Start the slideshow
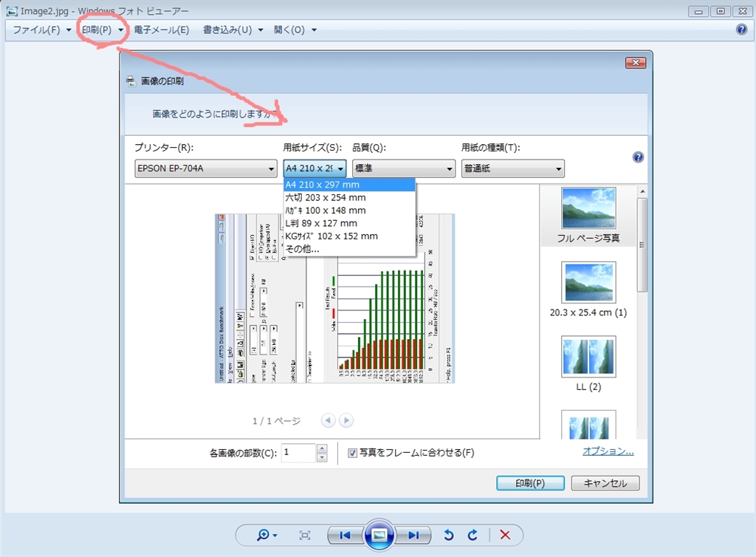756x557 pixels. pos(379,535)
